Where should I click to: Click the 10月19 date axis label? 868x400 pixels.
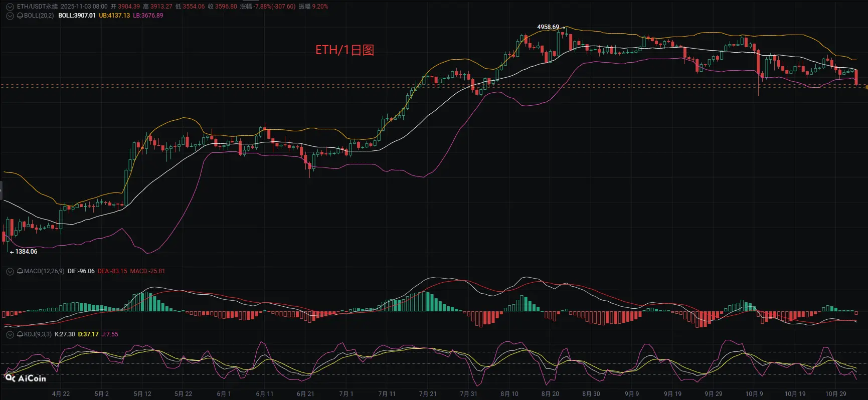point(795,394)
